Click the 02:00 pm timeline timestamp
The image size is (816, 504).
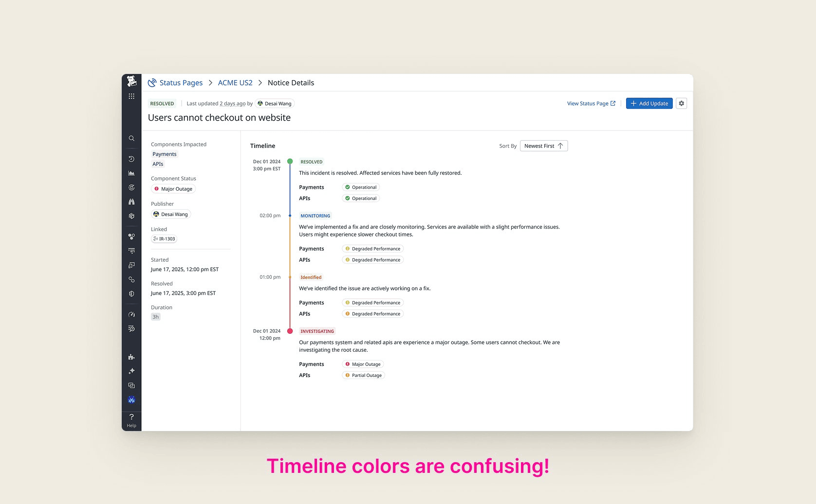click(270, 216)
